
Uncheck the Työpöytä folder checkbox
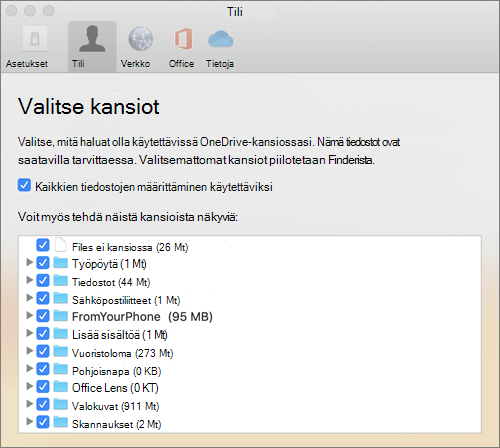click(x=43, y=263)
